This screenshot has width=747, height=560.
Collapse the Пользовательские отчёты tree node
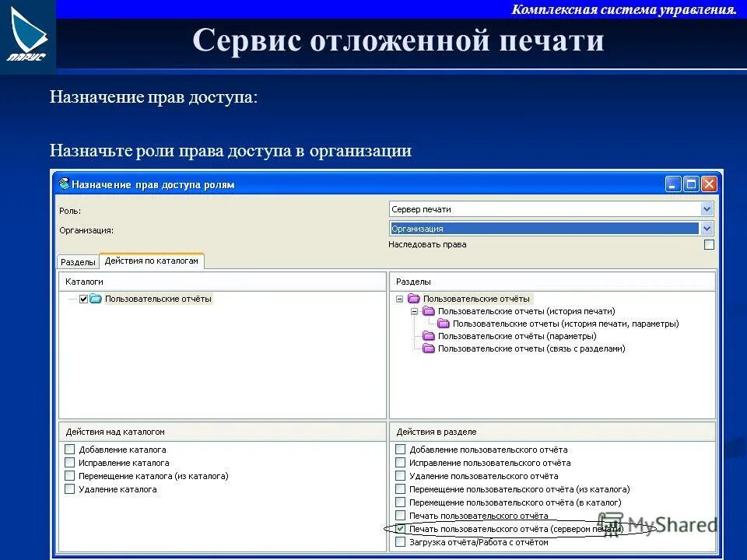tap(401, 299)
